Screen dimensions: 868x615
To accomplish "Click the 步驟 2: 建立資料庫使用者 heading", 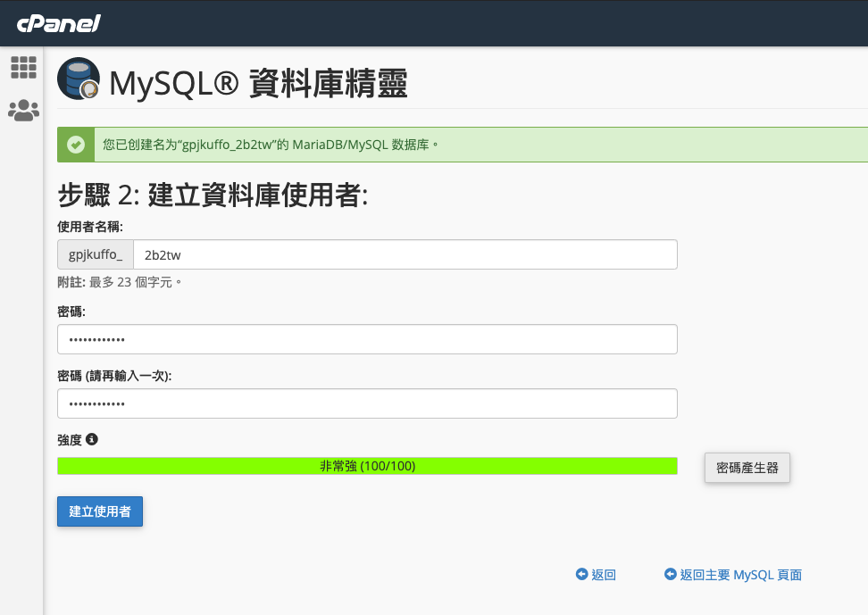I will coord(213,195).
